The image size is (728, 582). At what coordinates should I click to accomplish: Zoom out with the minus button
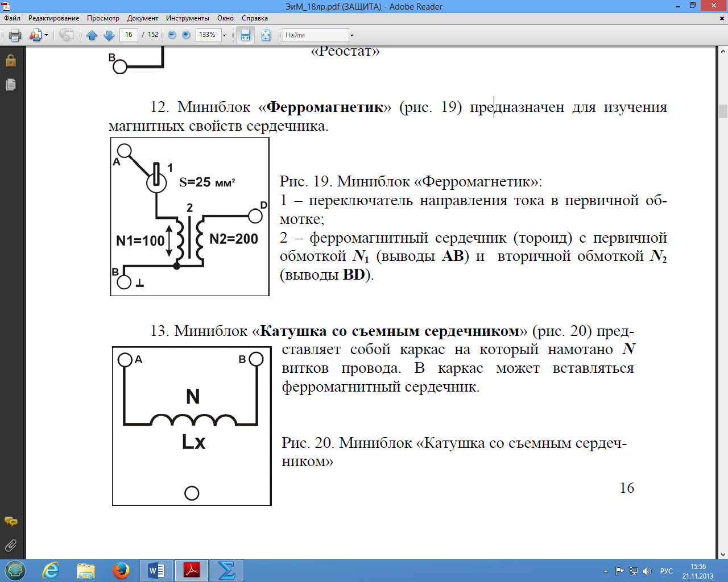click(172, 35)
